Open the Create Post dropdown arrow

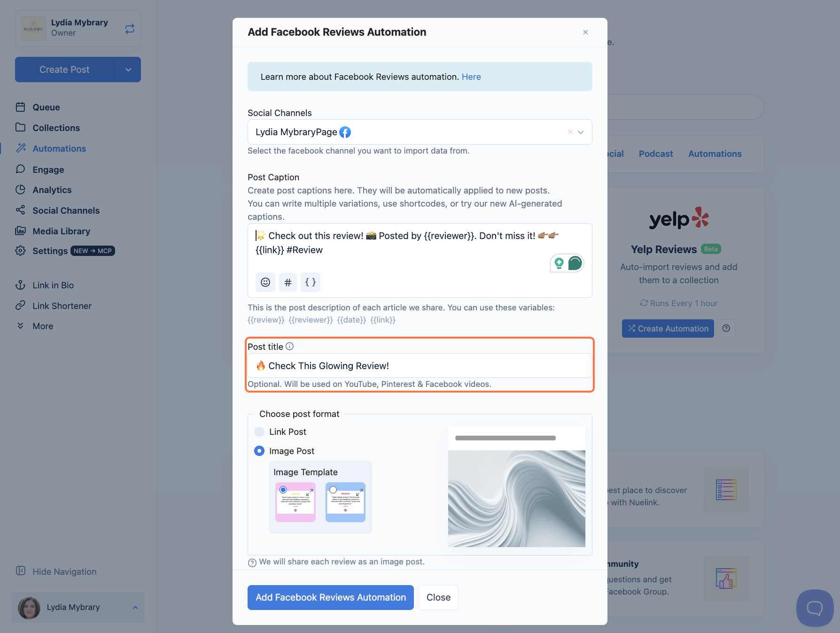(128, 69)
